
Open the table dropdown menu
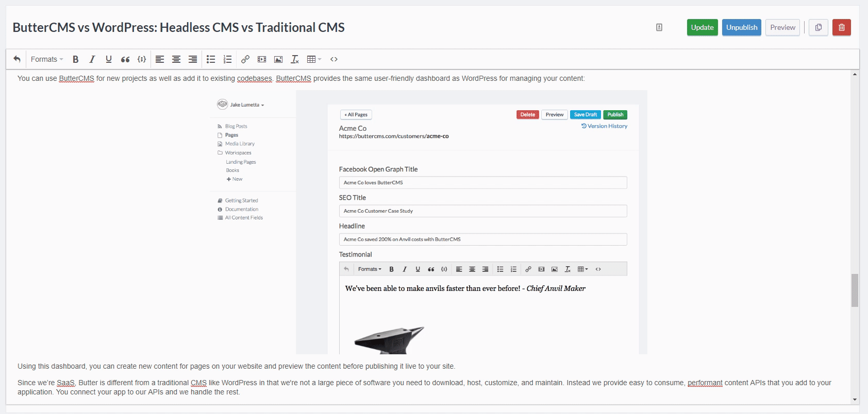click(314, 59)
